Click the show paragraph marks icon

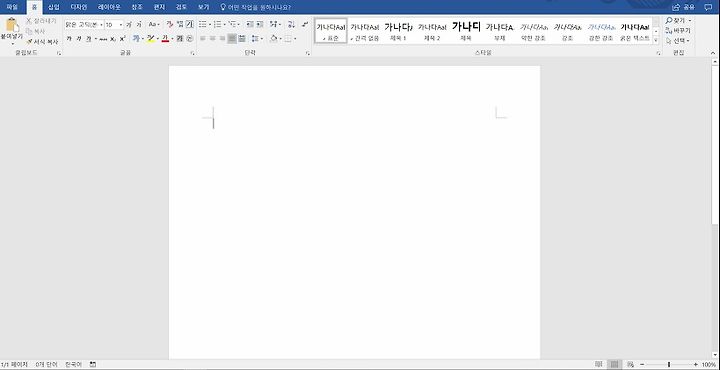(305, 24)
